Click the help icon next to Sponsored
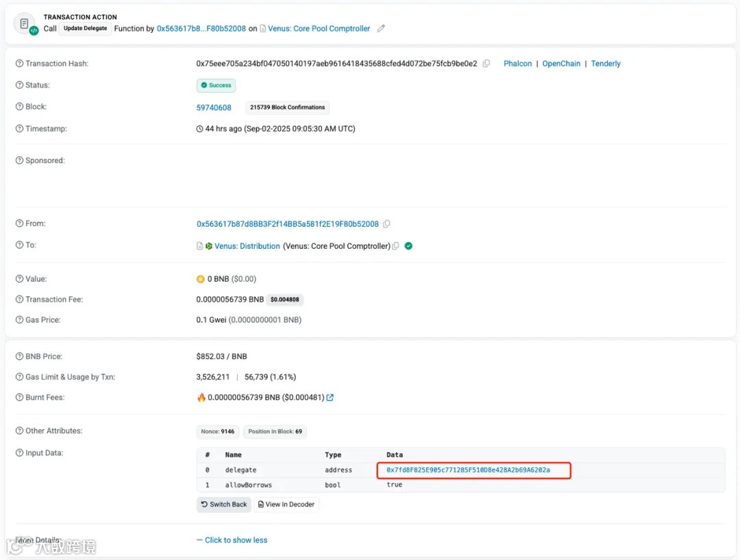The image size is (740, 560). (x=19, y=160)
